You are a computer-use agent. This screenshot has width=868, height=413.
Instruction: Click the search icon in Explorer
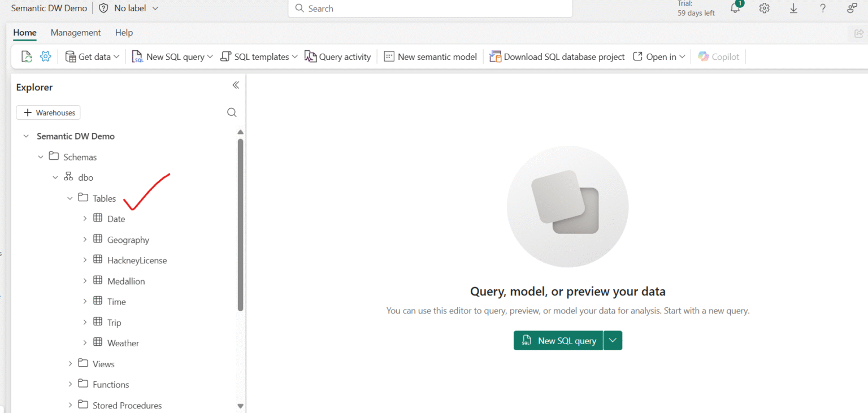(x=232, y=112)
